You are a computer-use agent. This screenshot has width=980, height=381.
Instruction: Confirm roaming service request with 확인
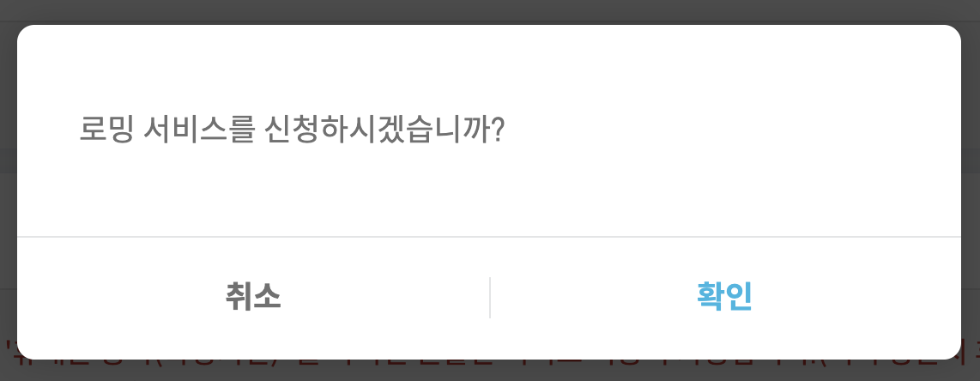pos(725,297)
